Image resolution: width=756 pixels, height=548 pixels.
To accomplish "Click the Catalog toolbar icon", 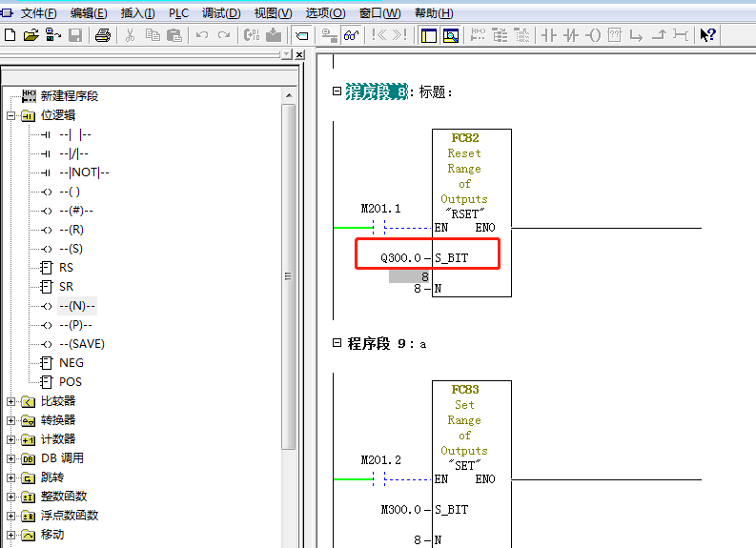I will (301, 35).
